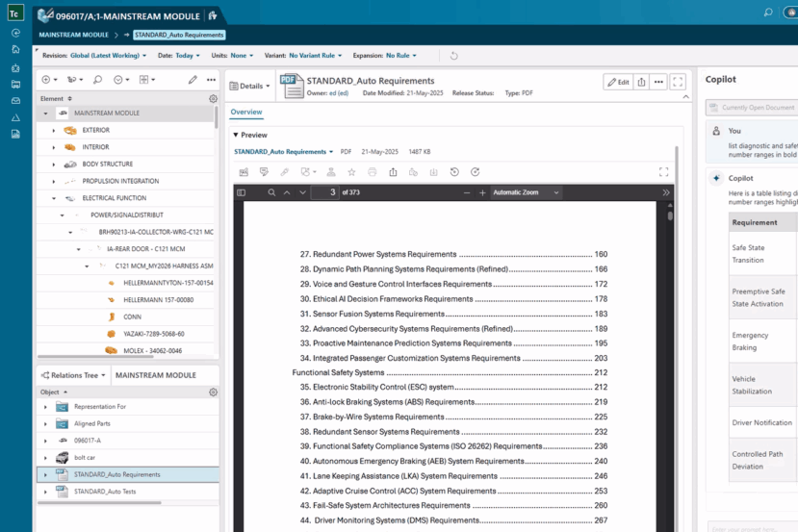Open Element table settings gear
The image size is (798, 532).
coord(213,98)
